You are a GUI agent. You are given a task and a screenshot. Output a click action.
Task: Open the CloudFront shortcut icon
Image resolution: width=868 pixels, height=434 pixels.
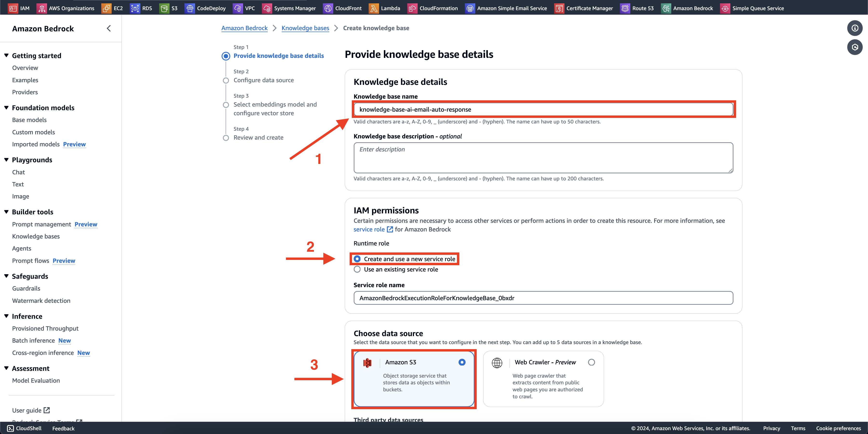[327, 8]
